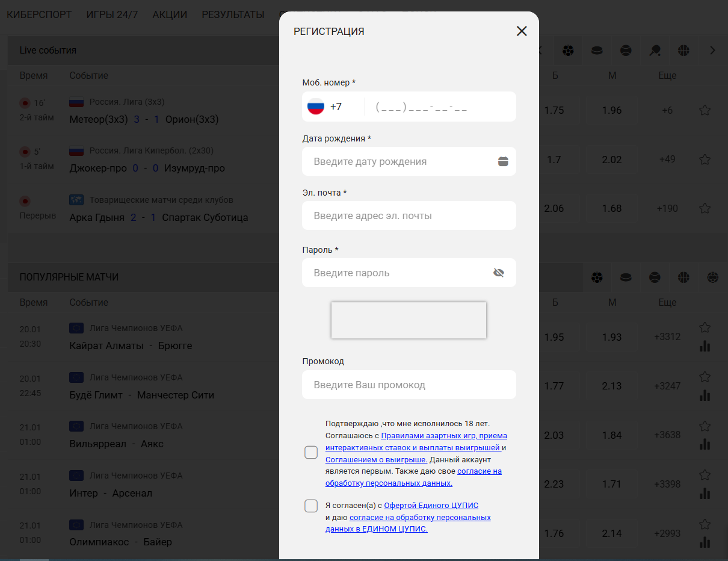Open the hockey puck sport filter
Image resolution: width=728 pixels, height=561 pixels.
[x=597, y=51]
